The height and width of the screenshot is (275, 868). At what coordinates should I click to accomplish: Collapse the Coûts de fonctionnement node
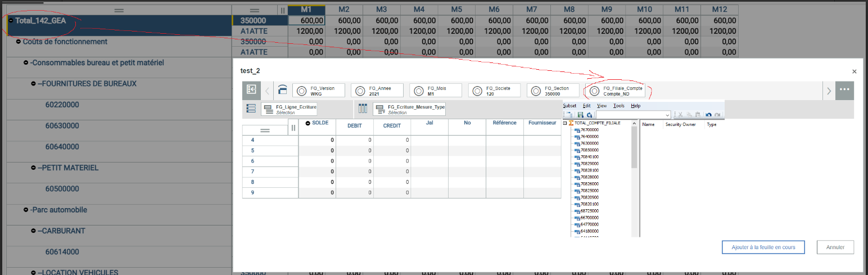pyautogui.click(x=19, y=42)
